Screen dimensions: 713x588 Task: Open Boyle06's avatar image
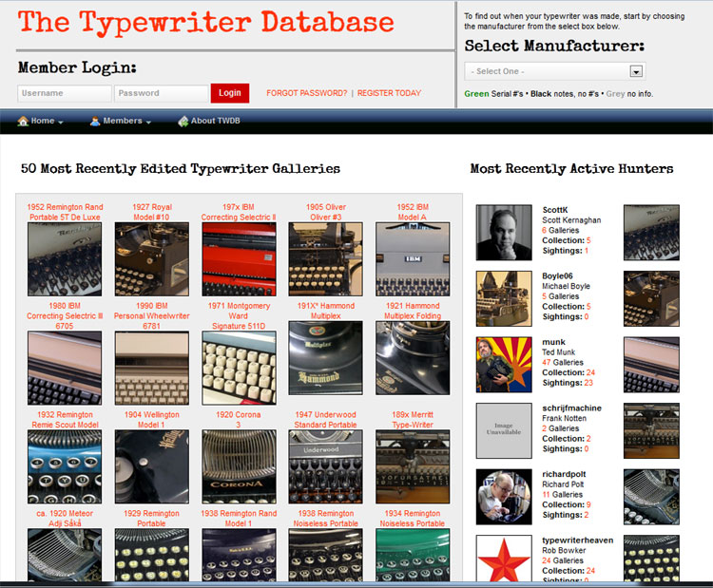click(x=504, y=299)
